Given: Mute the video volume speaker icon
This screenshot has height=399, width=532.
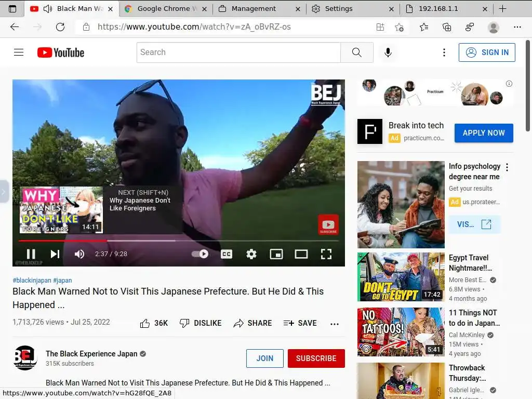Looking at the screenshot, I should [79, 254].
